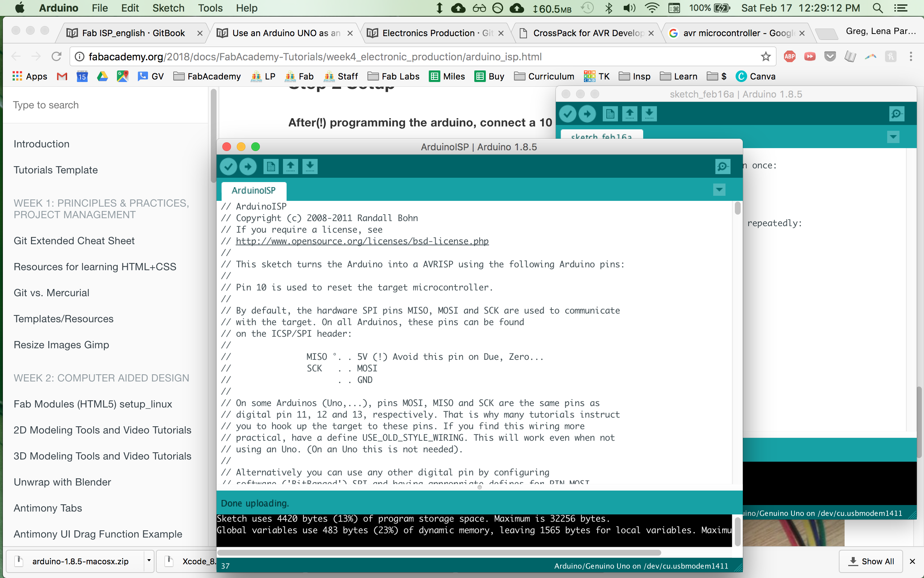Viewport: 924px width, 578px height.
Task: Open arduino-1.8.5-macosx.zip download
Action: (74, 561)
